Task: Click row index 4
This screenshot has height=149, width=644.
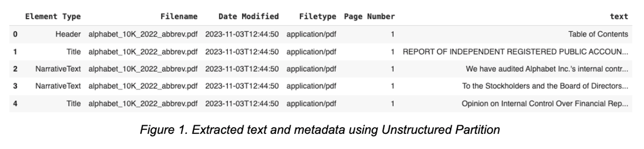Action: 15,104
